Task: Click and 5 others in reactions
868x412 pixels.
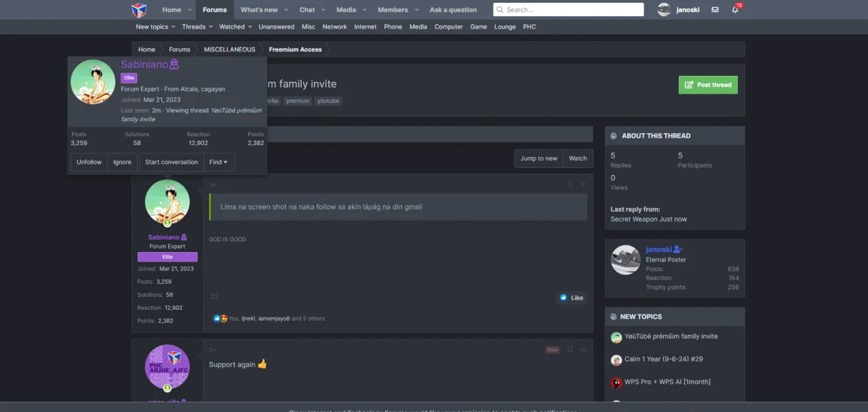Action: (308, 318)
